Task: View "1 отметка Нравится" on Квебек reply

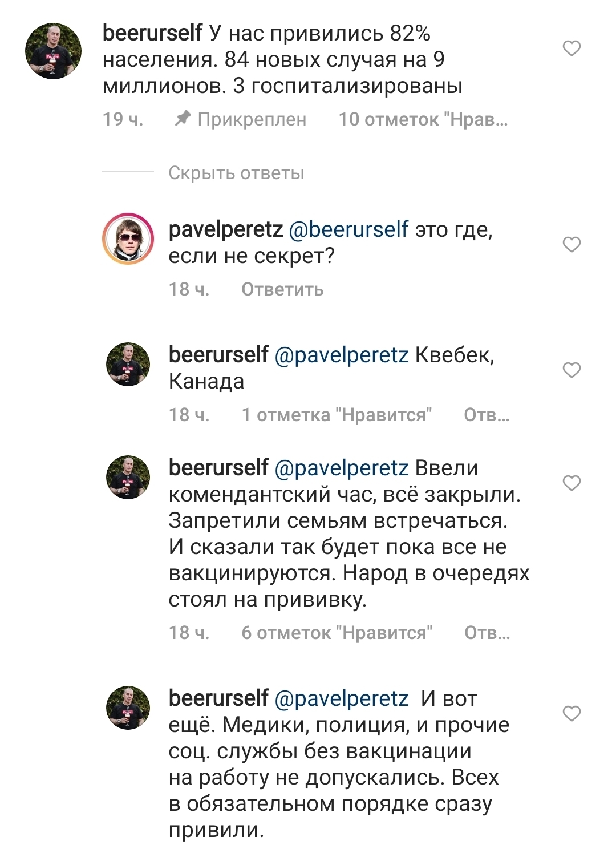Action: [x=337, y=415]
